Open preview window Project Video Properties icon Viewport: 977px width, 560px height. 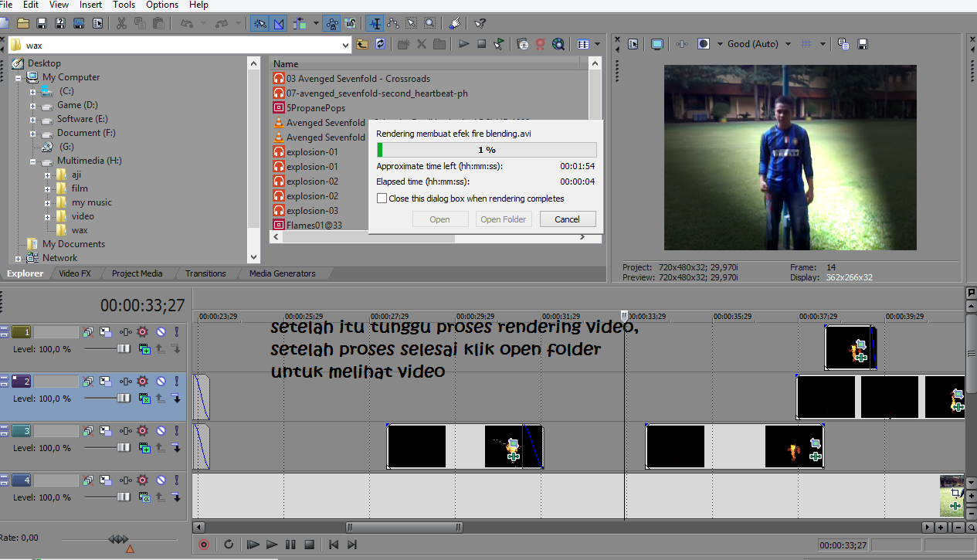[x=633, y=44]
